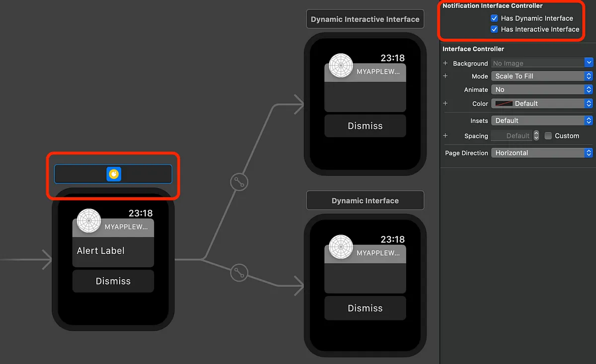Click the globe icon on the Dynamic Interface watch
This screenshot has height=364, width=596.
pos(340,247)
